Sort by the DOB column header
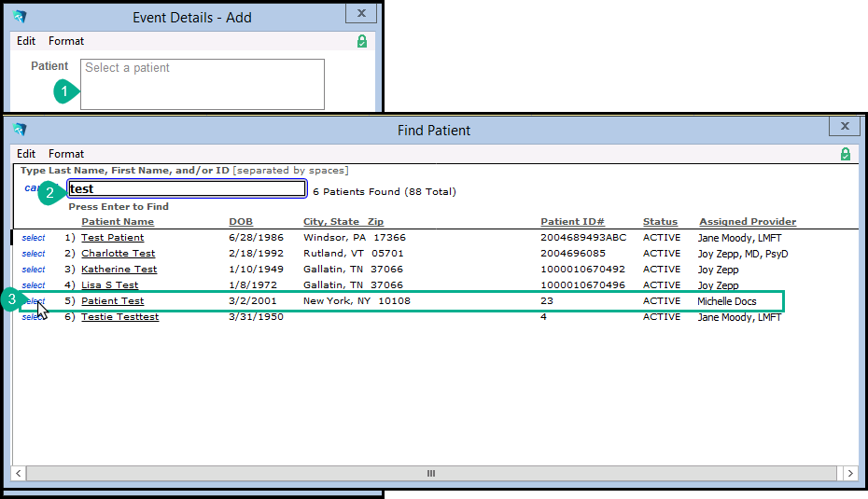The image size is (868, 499). [x=241, y=222]
